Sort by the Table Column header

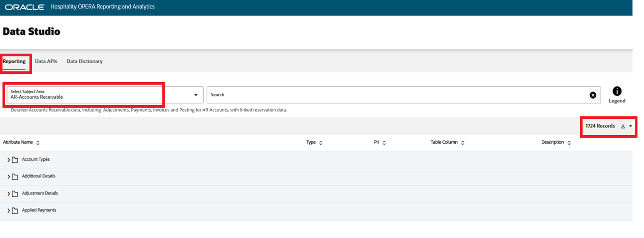tap(463, 143)
